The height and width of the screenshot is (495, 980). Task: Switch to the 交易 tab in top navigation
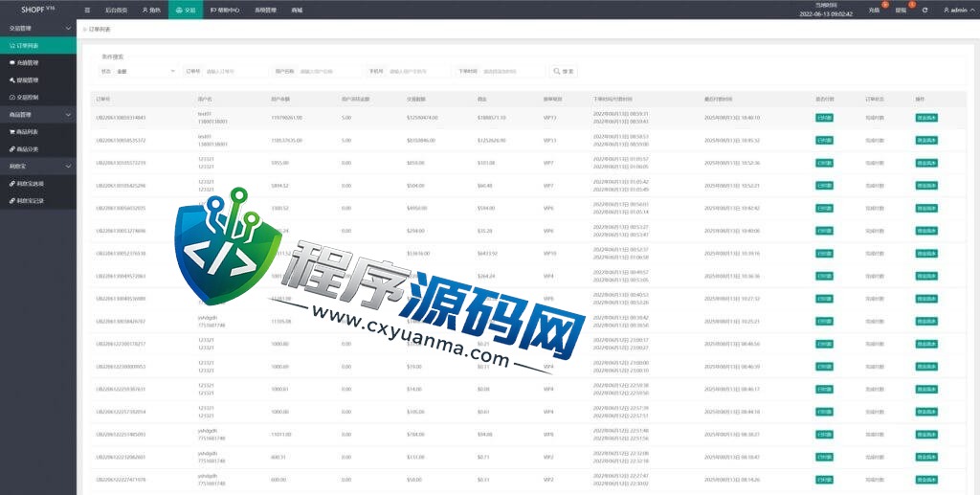tap(186, 10)
